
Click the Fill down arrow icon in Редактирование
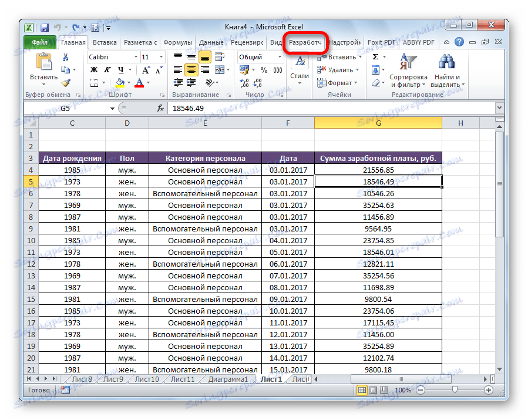point(375,70)
